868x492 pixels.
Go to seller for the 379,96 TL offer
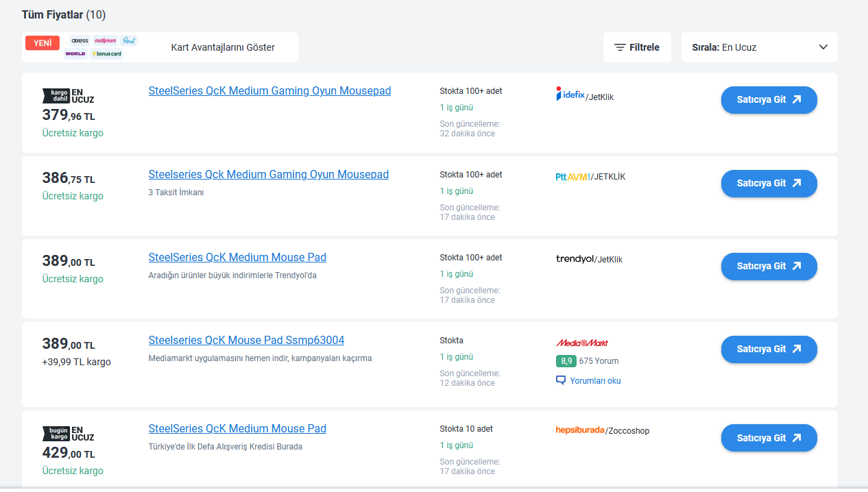coord(769,99)
